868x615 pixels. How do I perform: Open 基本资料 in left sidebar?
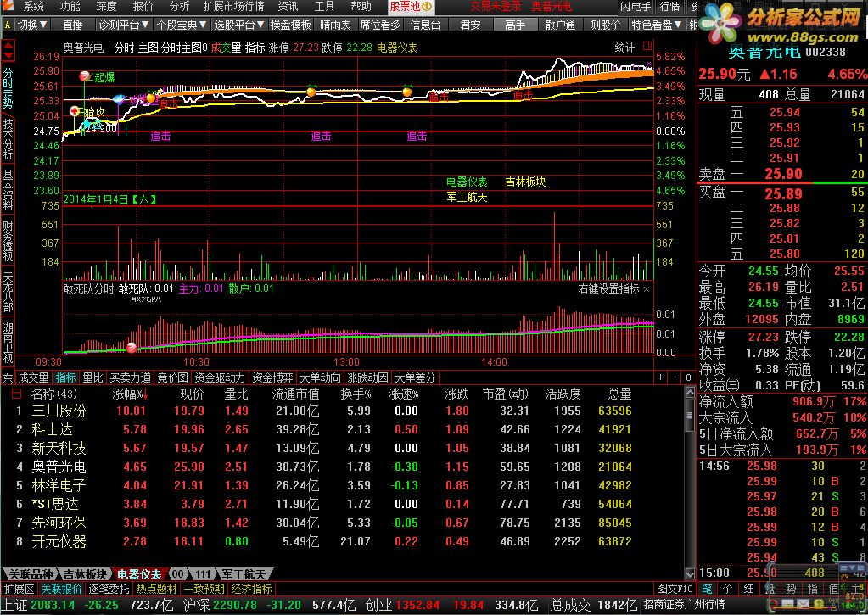point(8,190)
